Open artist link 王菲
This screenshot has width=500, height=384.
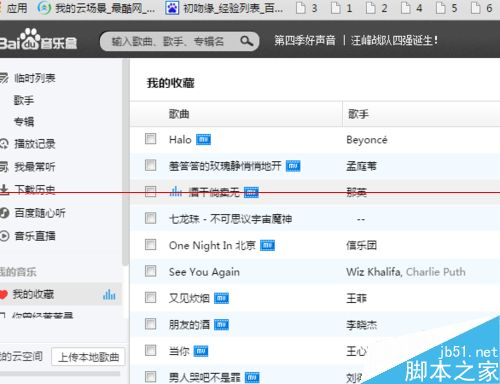coord(356,298)
